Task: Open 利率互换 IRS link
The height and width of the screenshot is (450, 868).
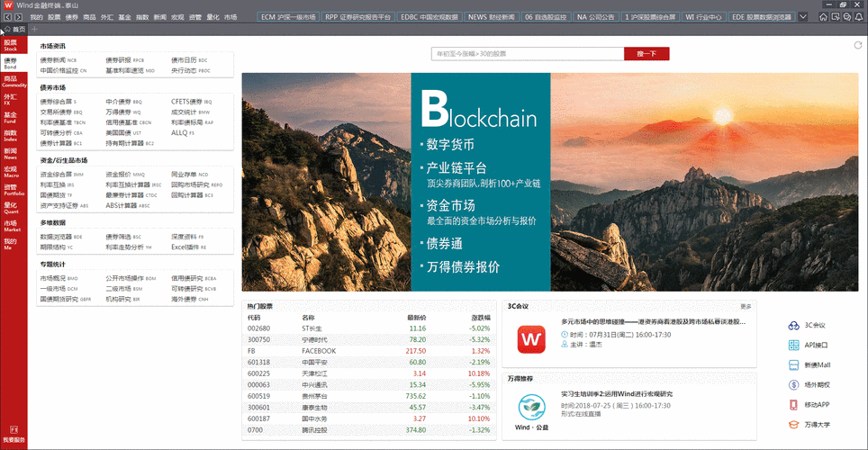Action: 57,184
